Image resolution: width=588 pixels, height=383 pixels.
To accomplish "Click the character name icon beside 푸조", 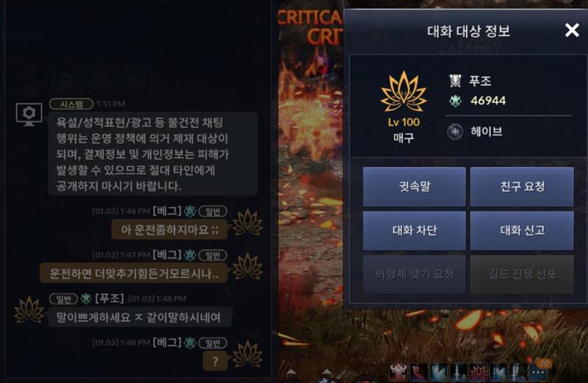I will (455, 81).
